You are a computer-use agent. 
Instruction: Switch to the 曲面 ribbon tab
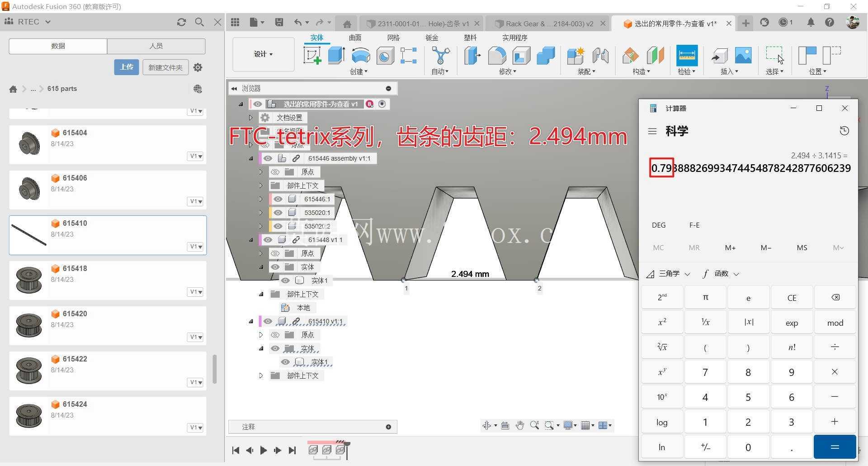[x=355, y=38]
